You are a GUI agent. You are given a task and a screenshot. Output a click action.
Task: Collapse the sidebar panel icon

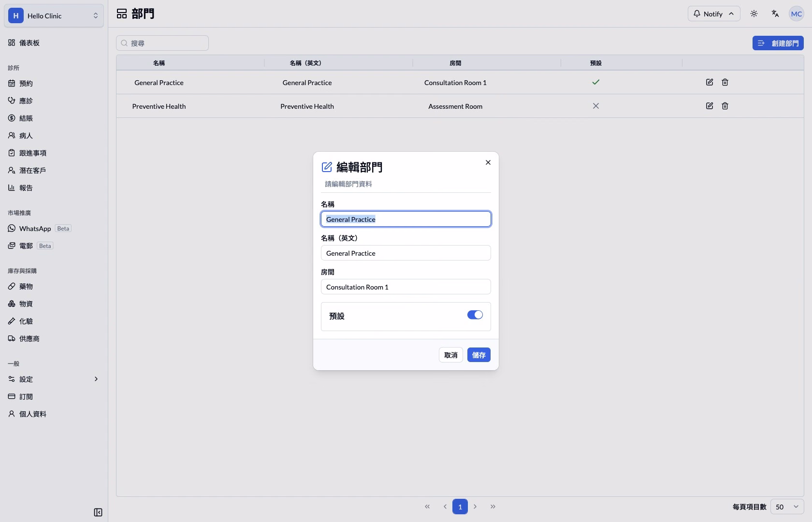click(98, 512)
